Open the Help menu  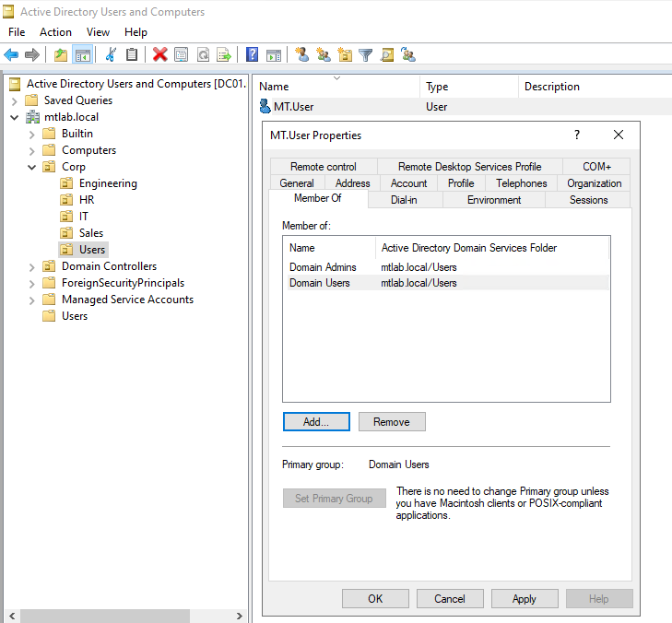pyautogui.click(x=136, y=32)
